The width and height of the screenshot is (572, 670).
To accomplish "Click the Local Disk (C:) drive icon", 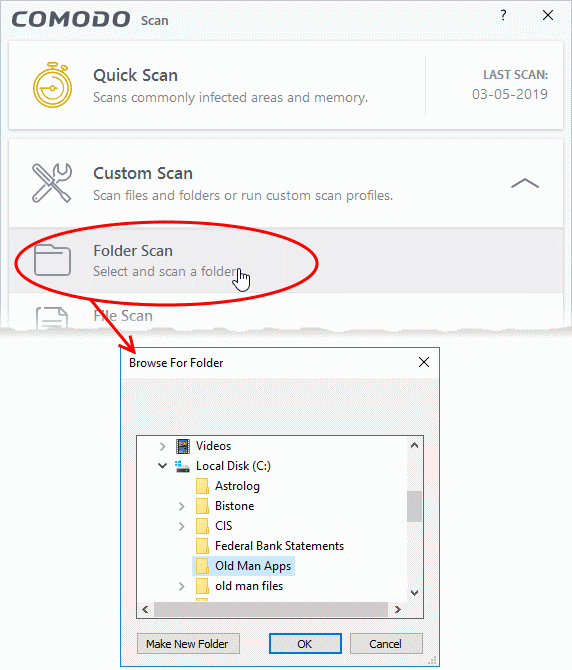I will pos(182,466).
